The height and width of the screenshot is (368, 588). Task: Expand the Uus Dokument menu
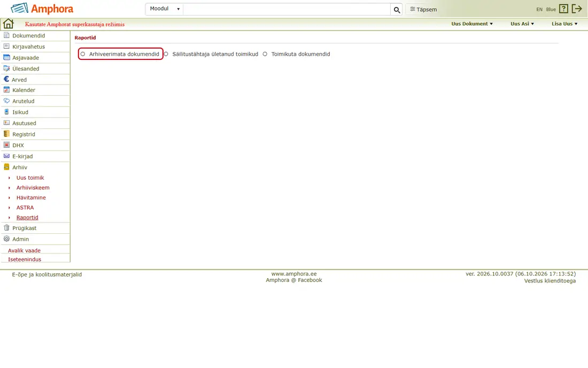pos(472,24)
